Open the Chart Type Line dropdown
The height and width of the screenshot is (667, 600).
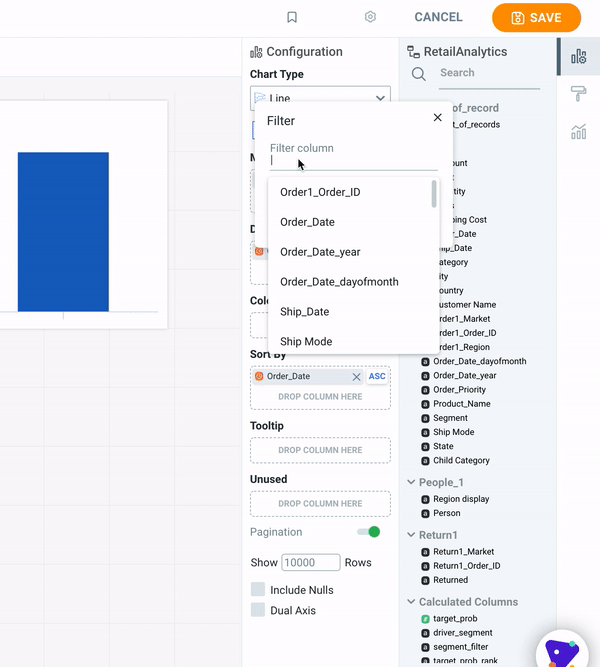click(320, 98)
